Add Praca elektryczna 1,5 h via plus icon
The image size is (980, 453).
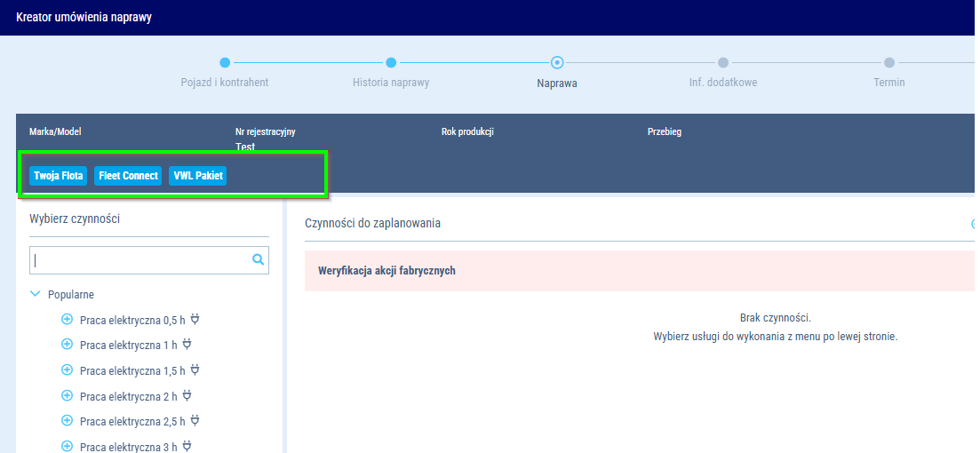pos(67,370)
